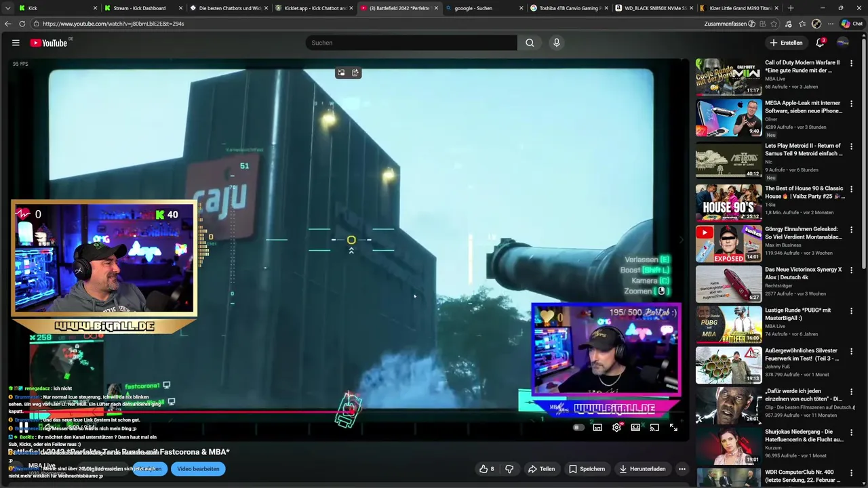Go back in browser history
Image resolution: width=868 pixels, height=488 pixels.
click(x=7, y=24)
